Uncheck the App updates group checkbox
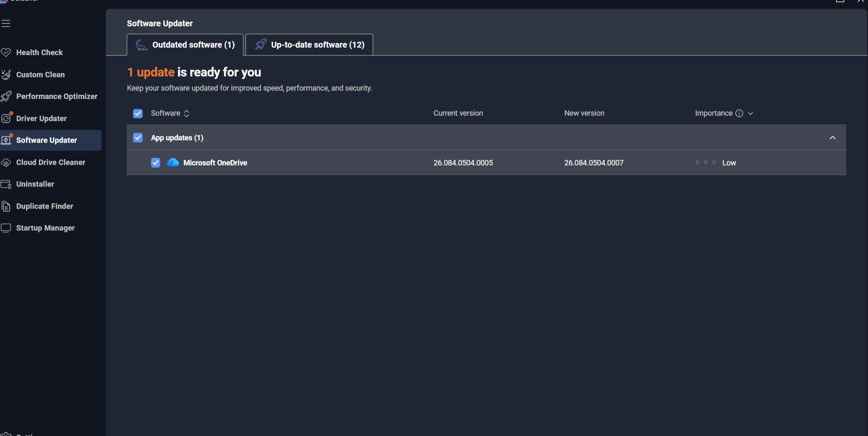The image size is (868, 436). (138, 138)
